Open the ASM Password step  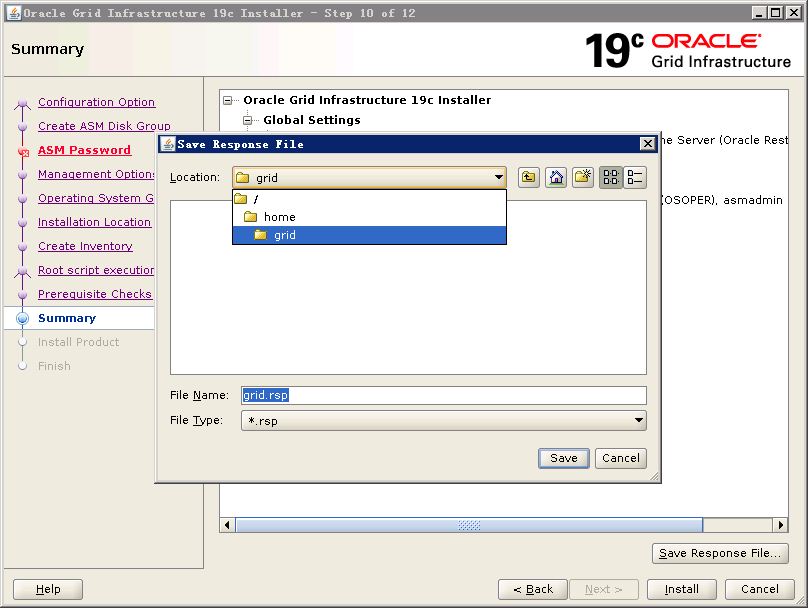85,150
